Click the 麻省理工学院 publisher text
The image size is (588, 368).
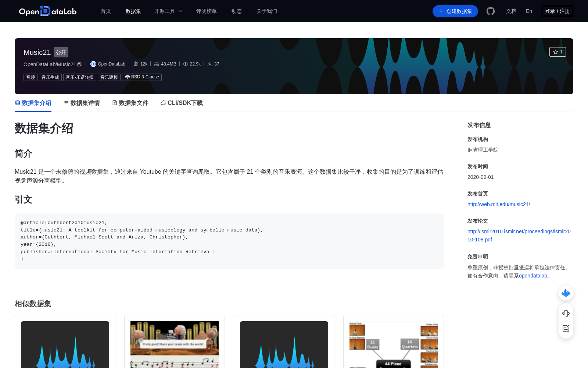coord(483,150)
